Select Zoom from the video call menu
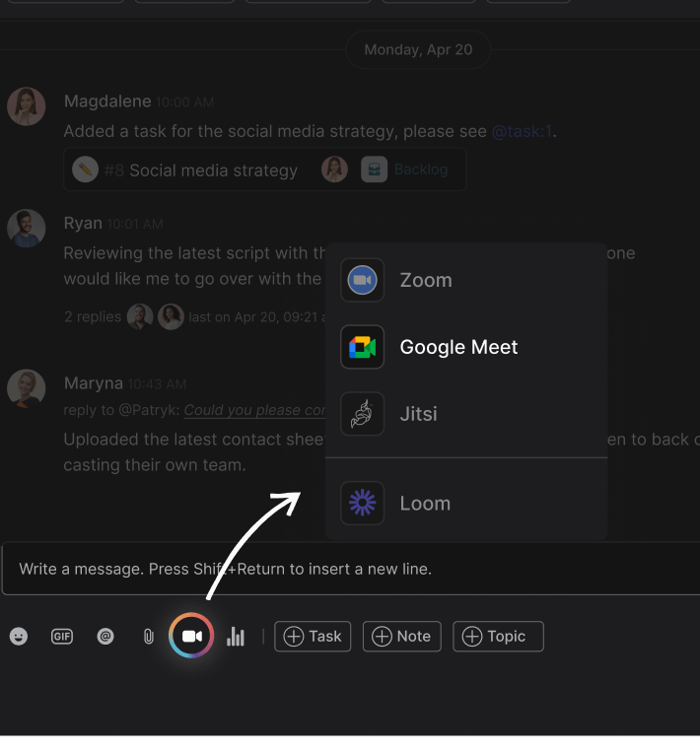700x752 pixels. click(x=466, y=280)
